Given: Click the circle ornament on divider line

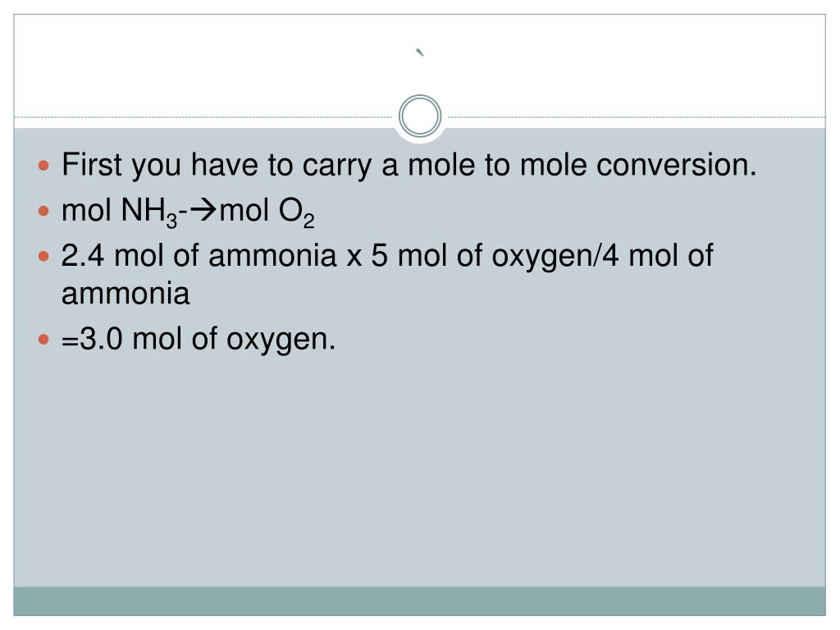Looking at the screenshot, I should [x=420, y=116].
